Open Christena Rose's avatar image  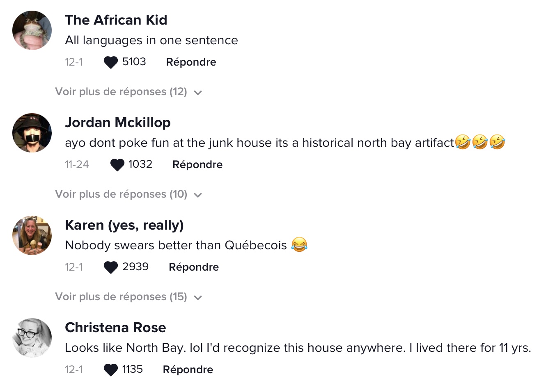tap(32, 338)
